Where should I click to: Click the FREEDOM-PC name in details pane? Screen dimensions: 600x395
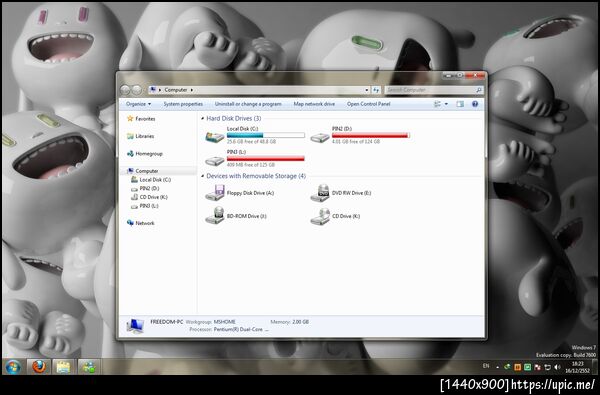tap(166, 322)
